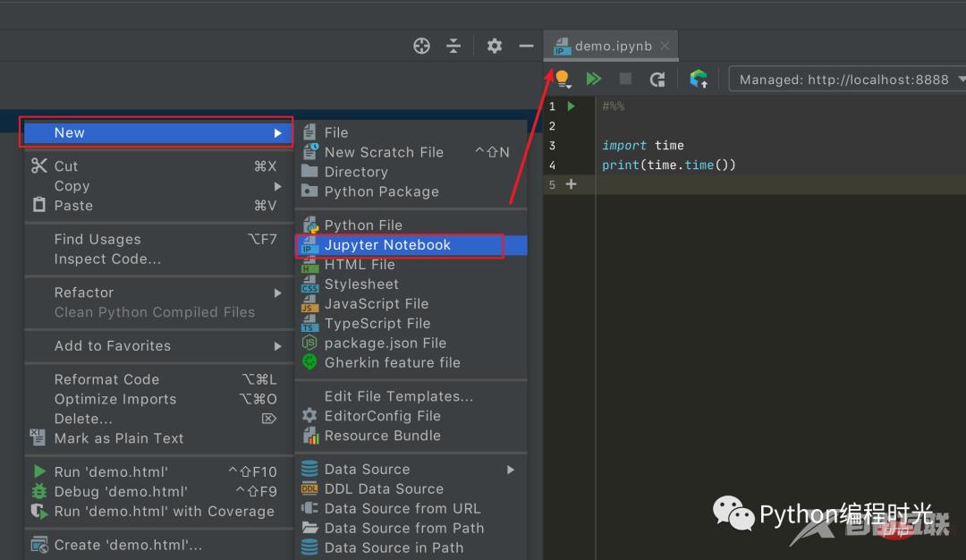
Task: Restart the Jupyter kernel
Action: (657, 79)
